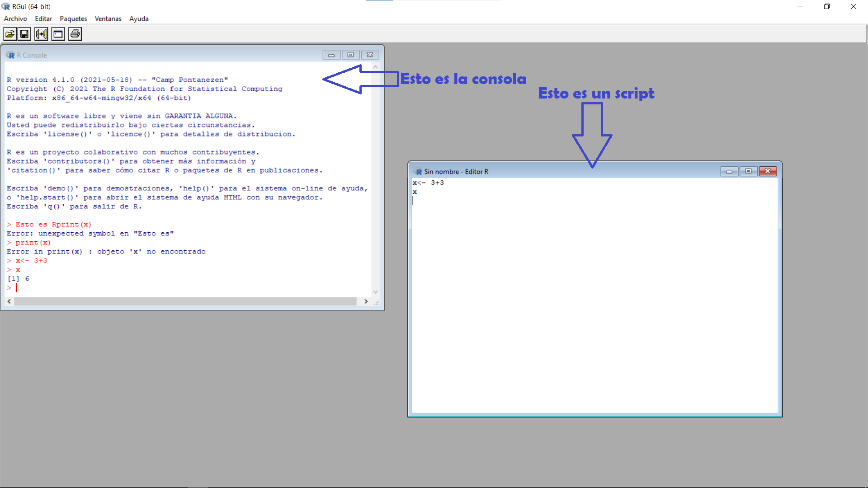Image resolution: width=868 pixels, height=488 pixels.
Task: Click the Print icon in toolbar
Action: [x=75, y=34]
